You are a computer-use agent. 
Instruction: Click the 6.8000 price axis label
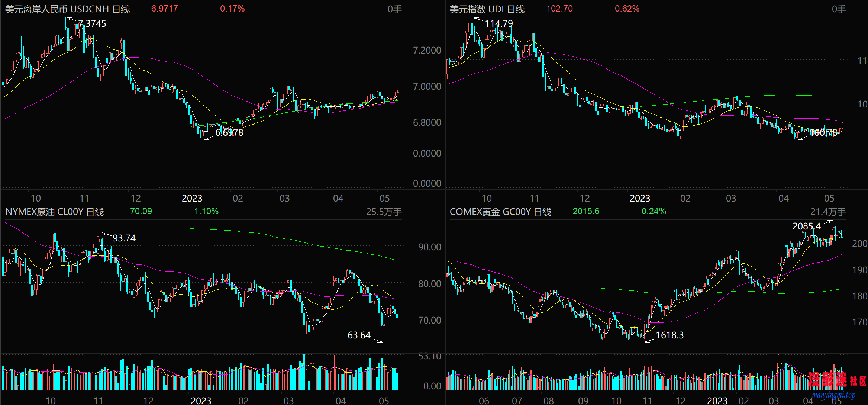[x=427, y=122]
